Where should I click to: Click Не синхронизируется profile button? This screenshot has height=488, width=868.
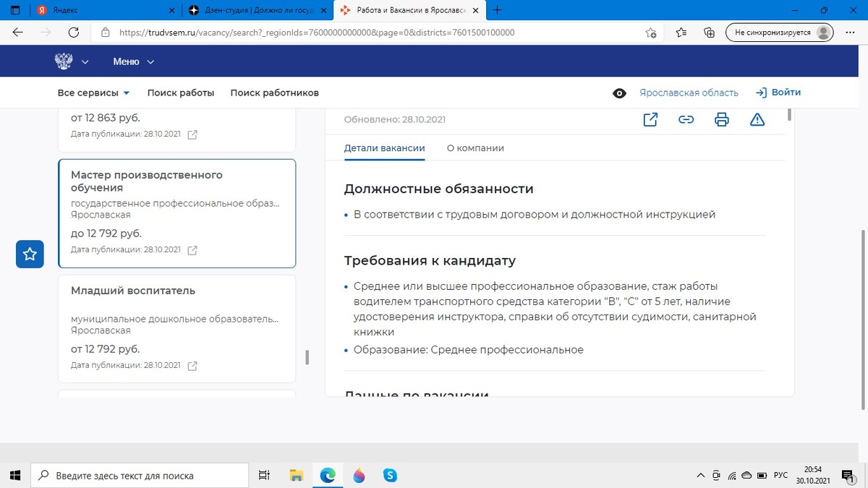pos(781,33)
